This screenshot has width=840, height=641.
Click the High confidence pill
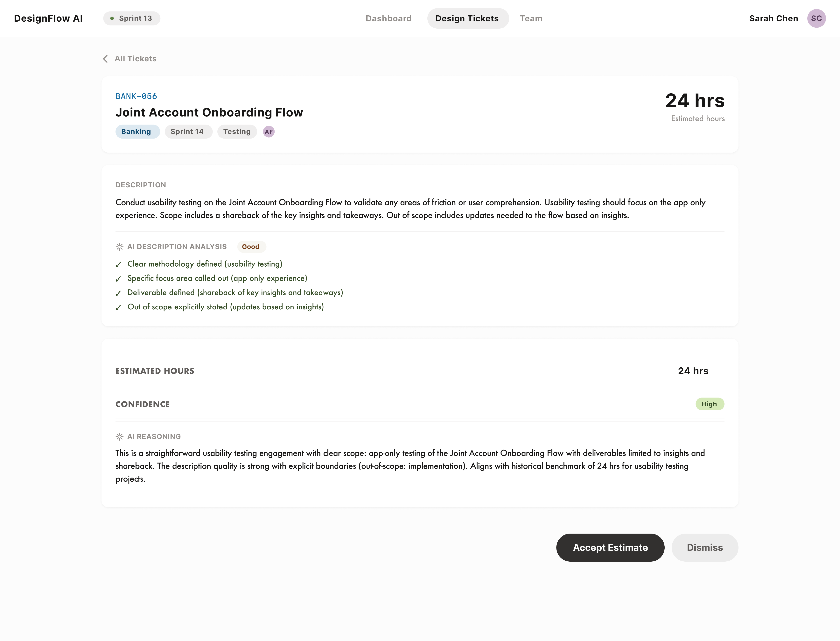[x=710, y=404]
